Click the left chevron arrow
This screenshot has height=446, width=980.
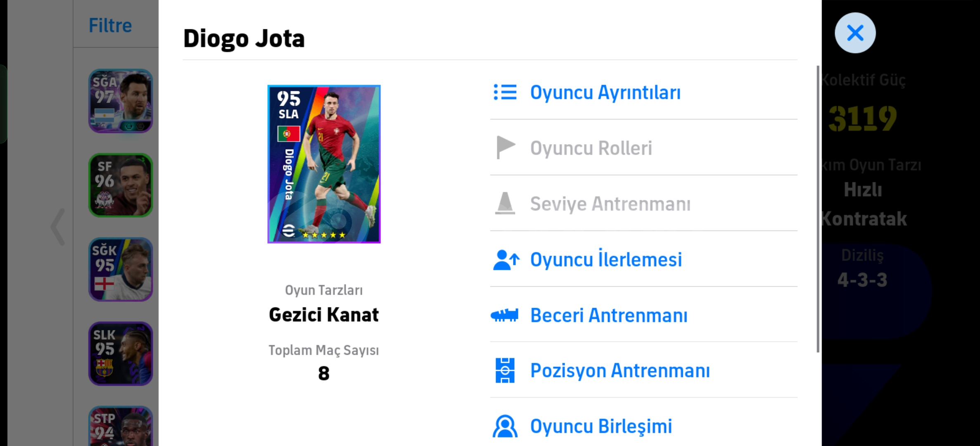pos(58,227)
